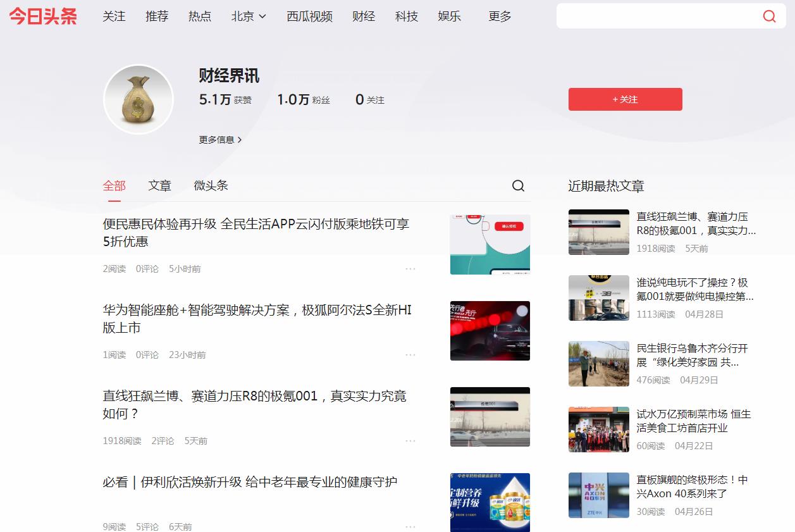Expand 更多信息 profile details
Viewport: 795px width, 532px height.
[x=220, y=140]
